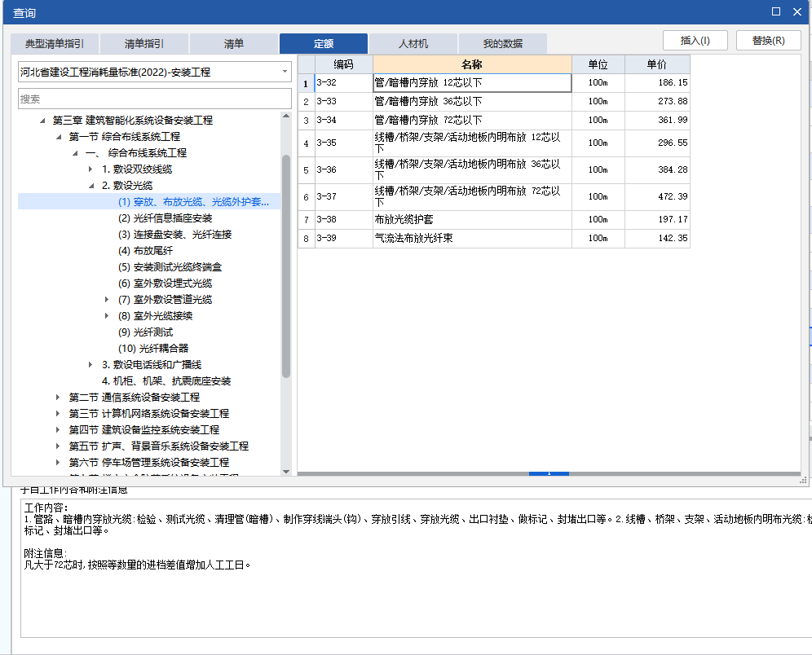
Task: Click the tree vertical scrollbar thumb
Action: pos(286,266)
